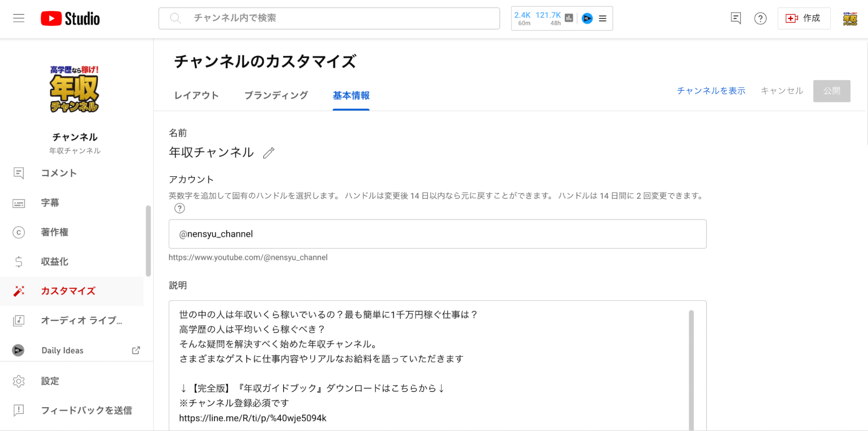Open the vidIQ stats bar chart icon
The height and width of the screenshot is (431, 868).
(569, 18)
